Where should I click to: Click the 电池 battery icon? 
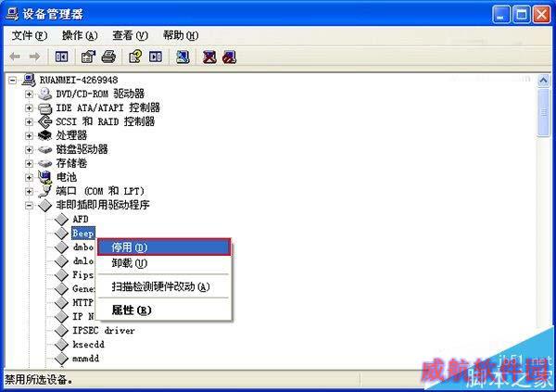[x=44, y=177]
